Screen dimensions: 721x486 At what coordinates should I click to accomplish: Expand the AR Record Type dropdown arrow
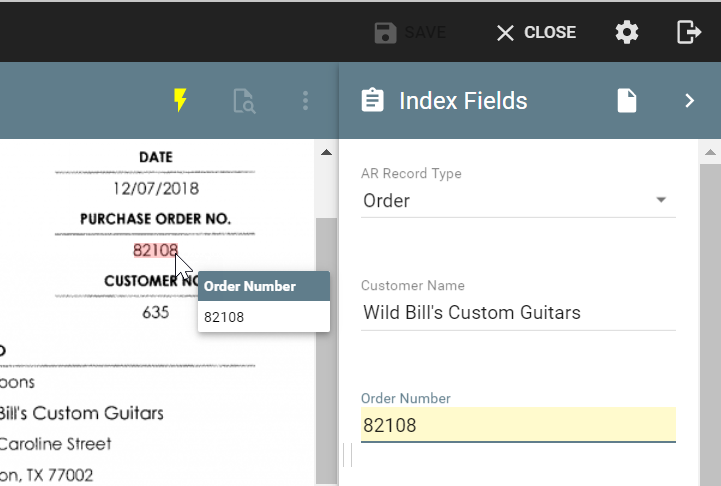point(660,200)
